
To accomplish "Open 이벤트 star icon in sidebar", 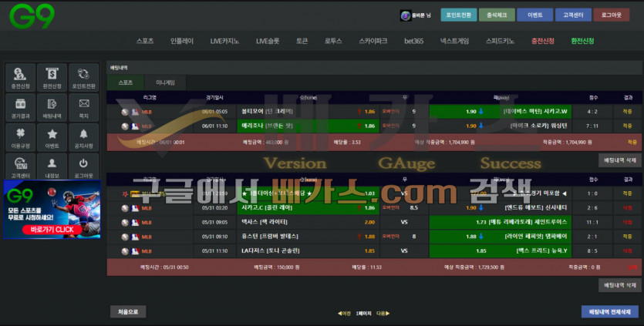I will (x=52, y=137).
